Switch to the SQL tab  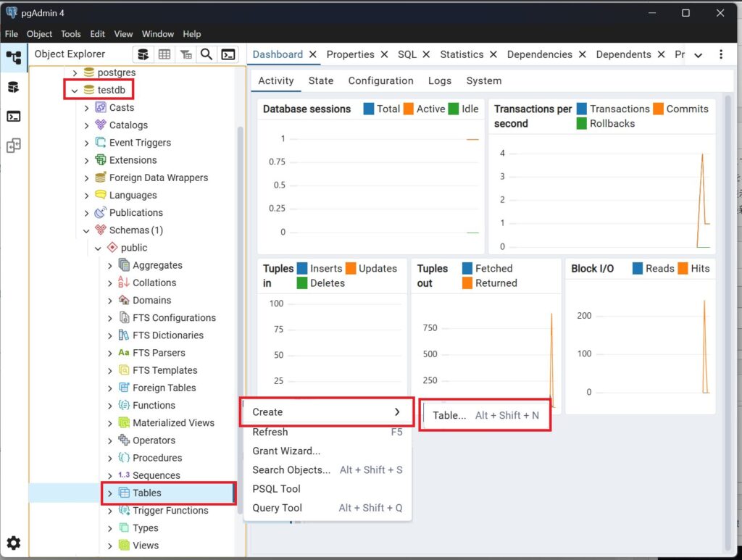click(407, 54)
